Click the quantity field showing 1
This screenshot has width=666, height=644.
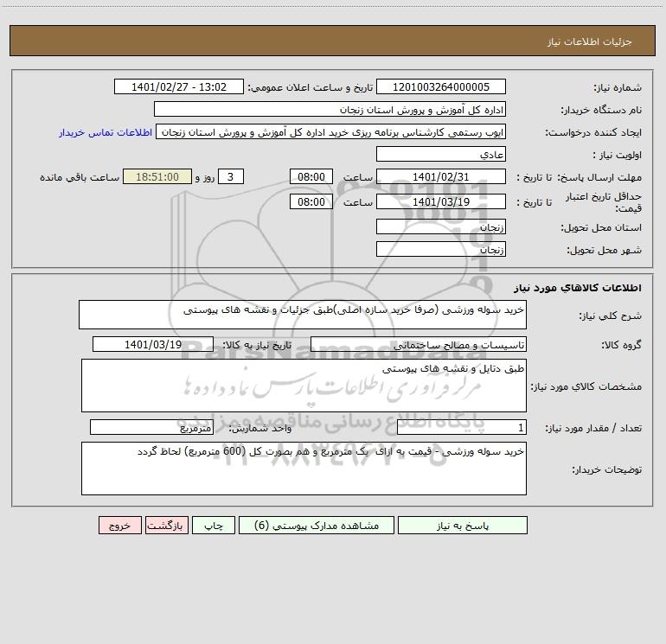point(462,427)
